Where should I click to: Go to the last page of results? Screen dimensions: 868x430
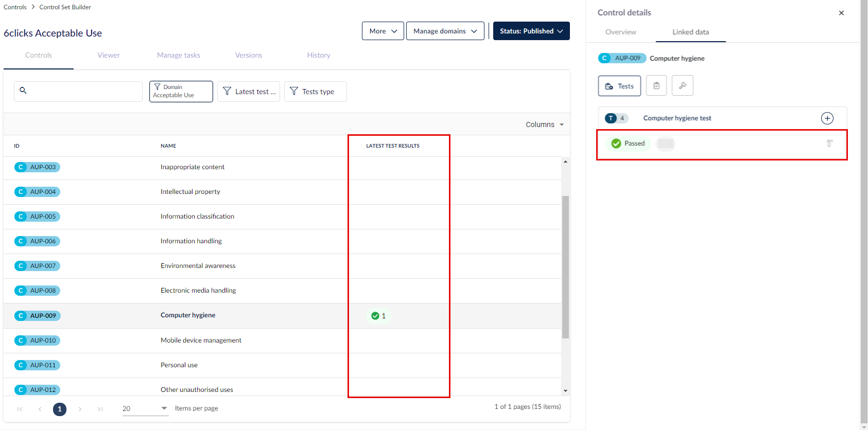100,409
